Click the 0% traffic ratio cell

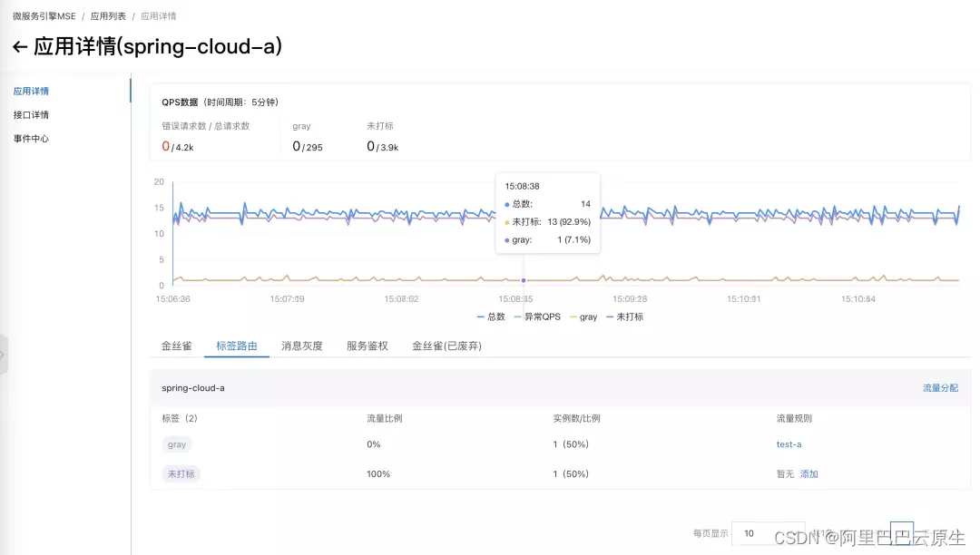pos(373,444)
